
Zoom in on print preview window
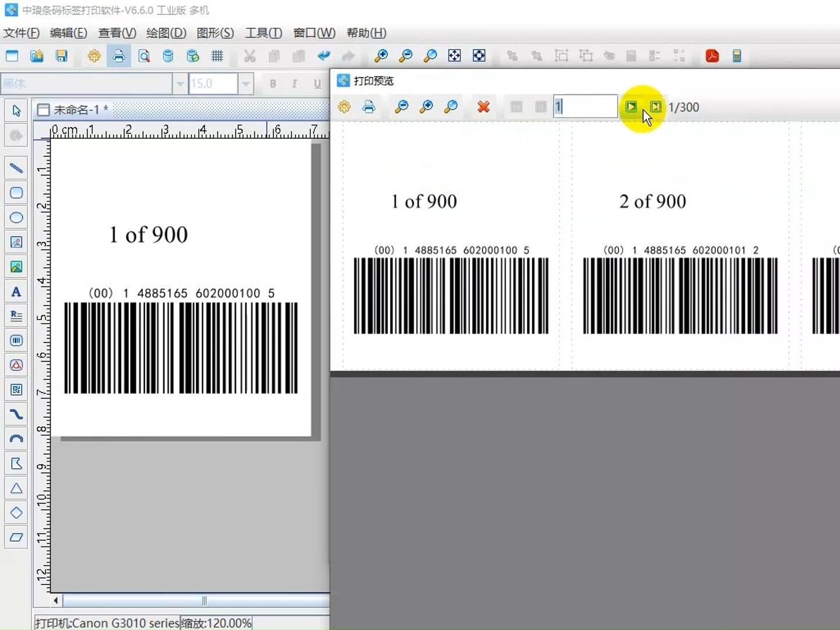[426, 107]
